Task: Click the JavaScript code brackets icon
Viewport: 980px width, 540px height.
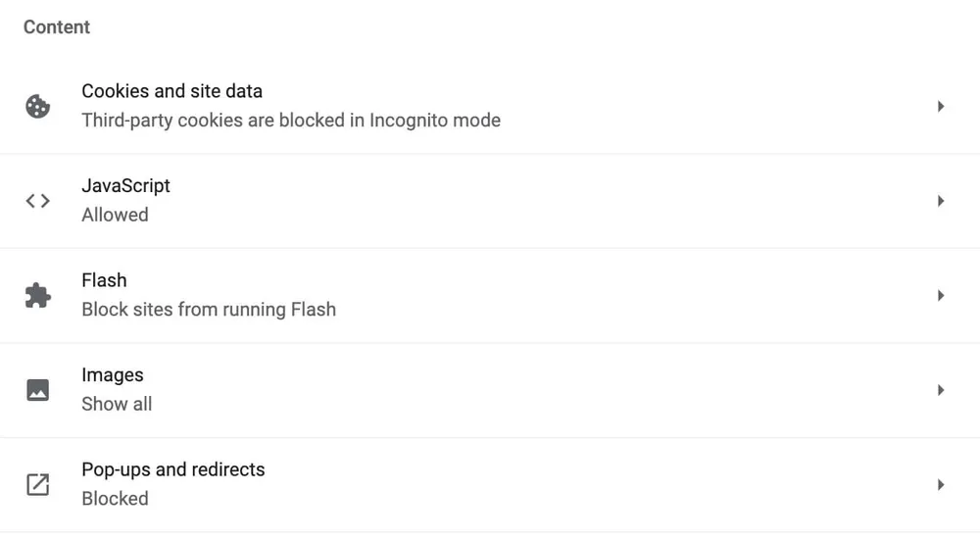Action: (x=37, y=201)
